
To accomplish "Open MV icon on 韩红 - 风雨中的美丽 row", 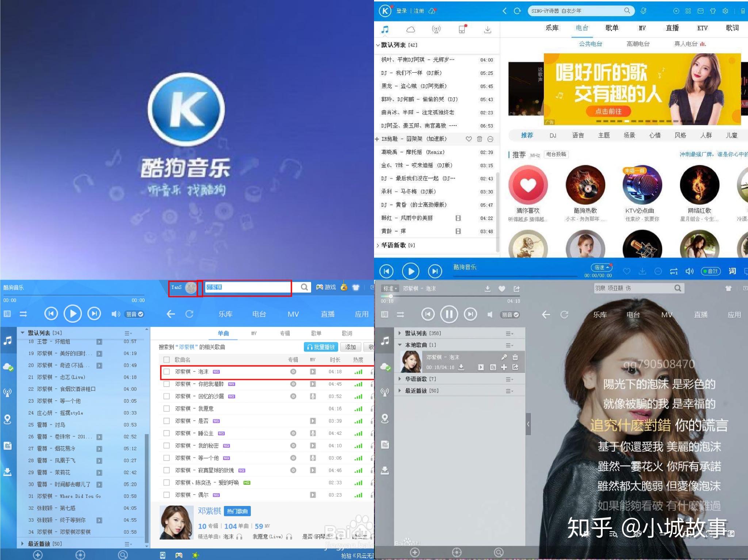I will pos(458,218).
